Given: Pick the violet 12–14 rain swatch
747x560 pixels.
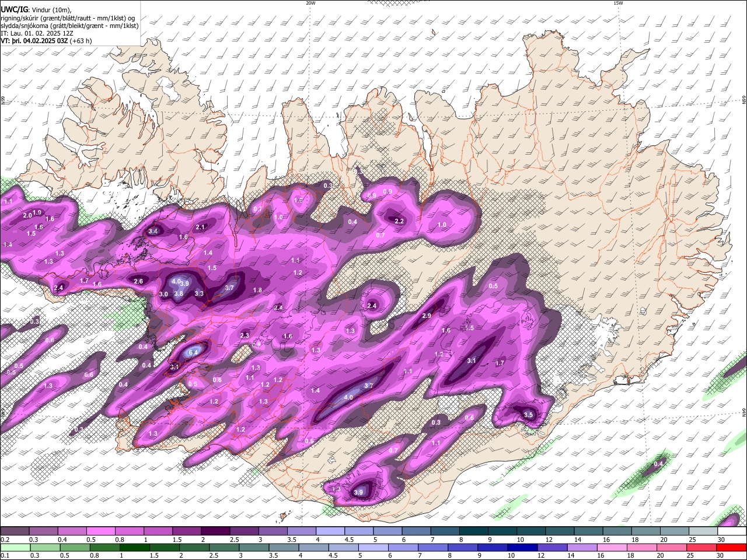Looking at the screenshot, I should tap(553, 547).
